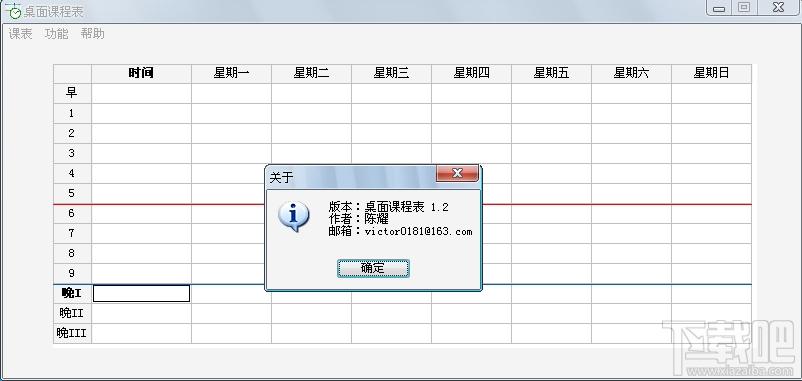Click the 晚II row header

(x=72, y=313)
